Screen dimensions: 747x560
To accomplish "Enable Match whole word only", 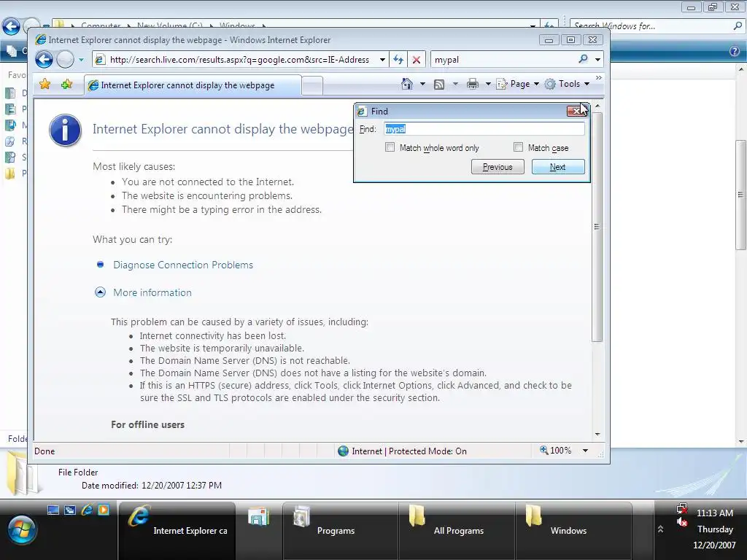I will (x=390, y=147).
